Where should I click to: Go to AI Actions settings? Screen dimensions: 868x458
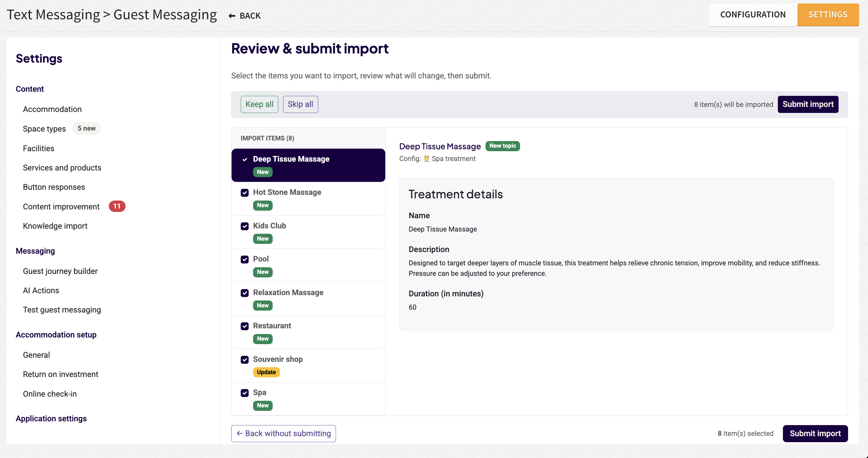(41, 290)
